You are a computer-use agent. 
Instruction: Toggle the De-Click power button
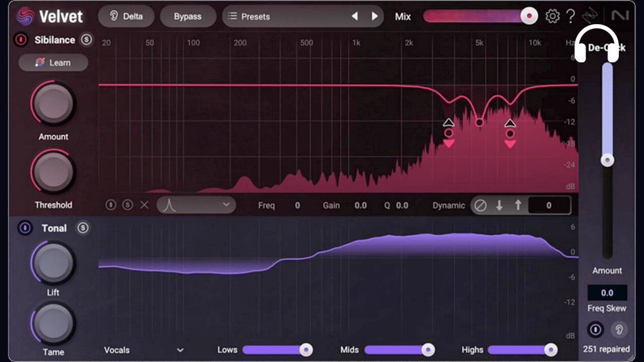click(595, 330)
